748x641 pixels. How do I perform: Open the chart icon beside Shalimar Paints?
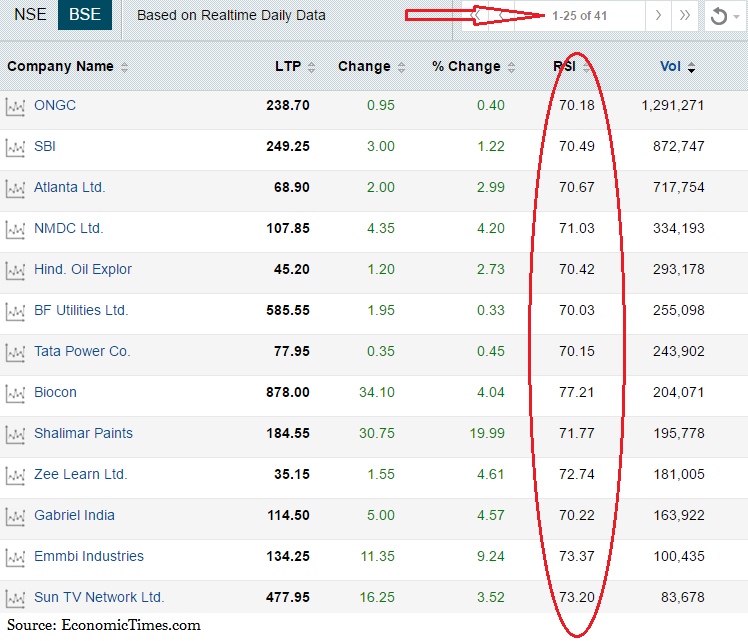point(15,435)
